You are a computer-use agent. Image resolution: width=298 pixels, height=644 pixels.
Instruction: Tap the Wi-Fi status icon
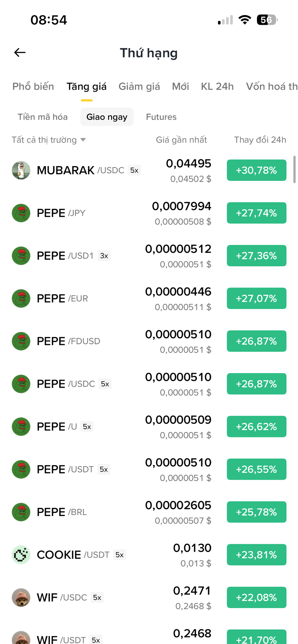245,20
